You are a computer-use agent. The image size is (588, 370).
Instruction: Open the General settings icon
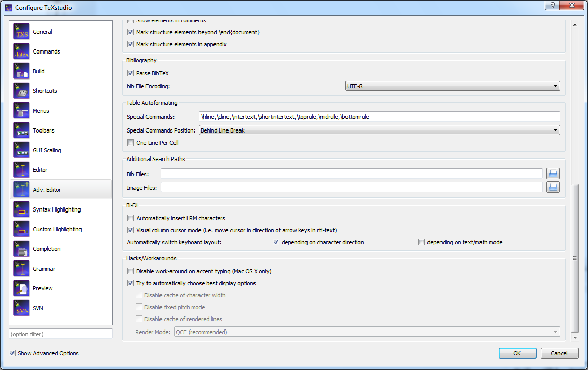(x=21, y=32)
